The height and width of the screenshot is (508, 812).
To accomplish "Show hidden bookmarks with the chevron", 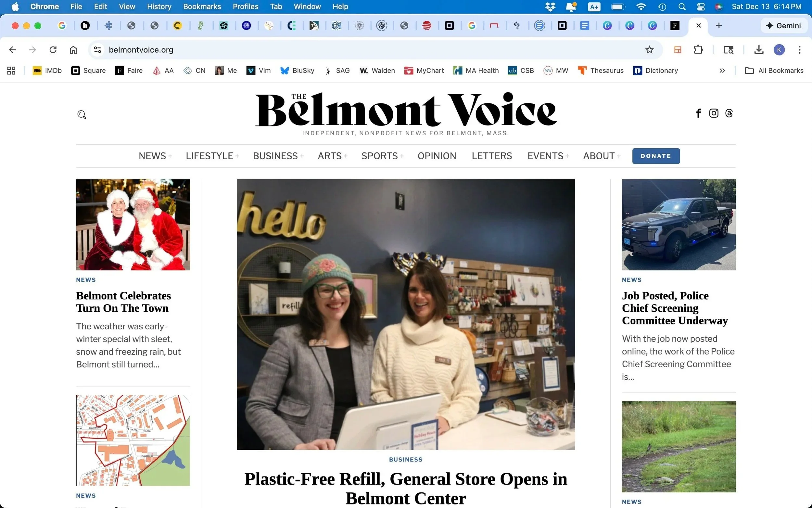I will 722,71.
